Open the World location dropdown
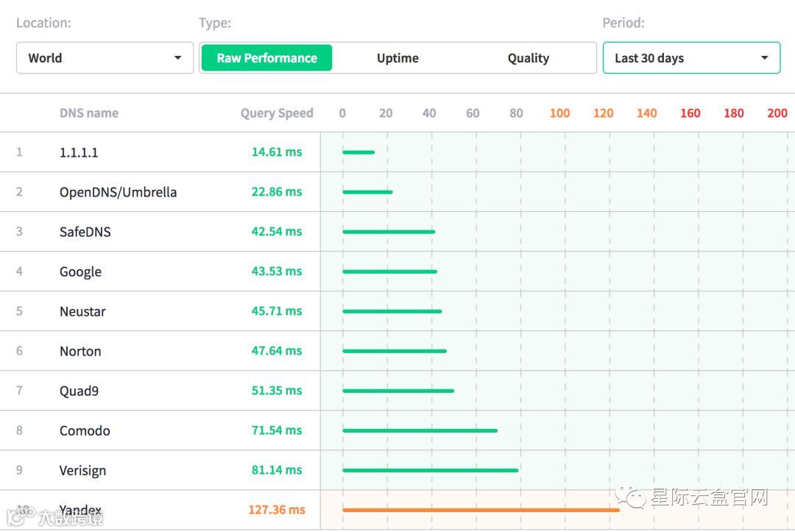The height and width of the screenshot is (532, 795). (x=105, y=57)
